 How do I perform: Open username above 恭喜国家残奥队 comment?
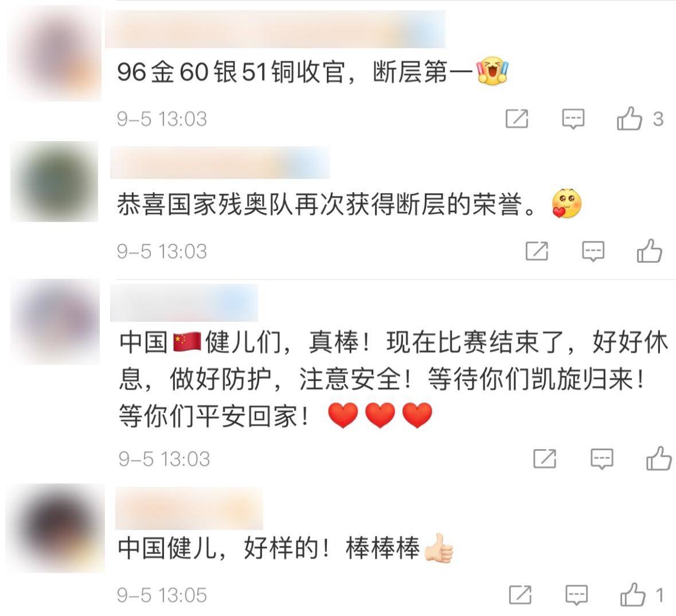click(220, 162)
